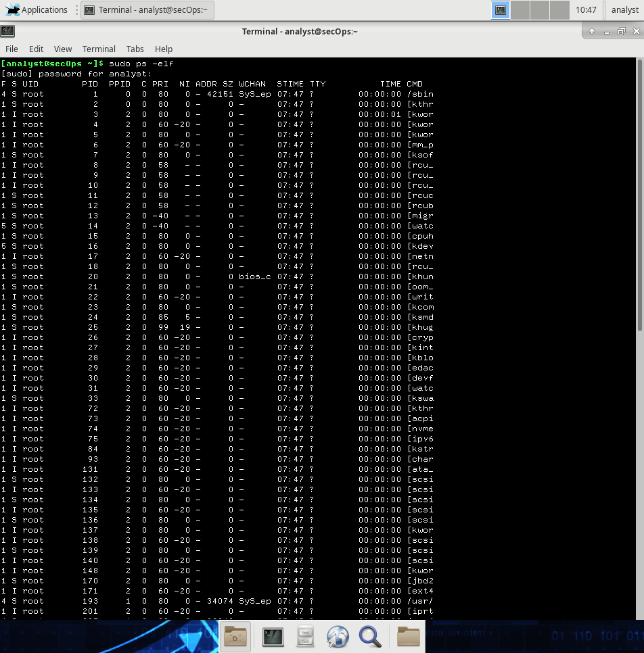The height and width of the screenshot is (653, 644).
Task: Switch to workspace two
Action: click(x=520, y=10)
